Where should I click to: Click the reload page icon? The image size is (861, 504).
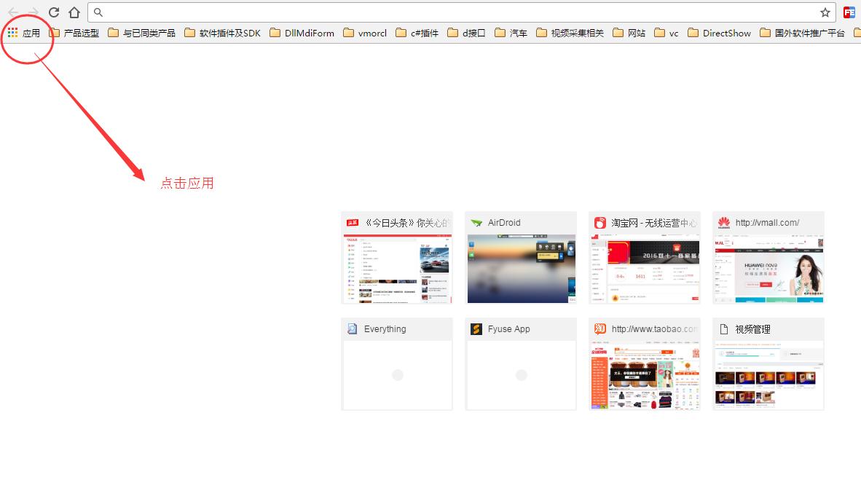[x=54, y=12]
